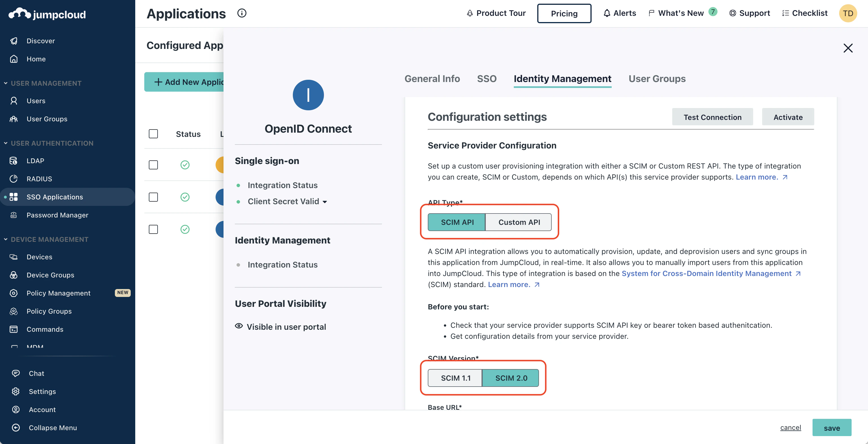Image resolution: width=868 pixels, height=444 pixels.
Task: Open System for Cross-Domain Identity Management link
Action: 711,273
